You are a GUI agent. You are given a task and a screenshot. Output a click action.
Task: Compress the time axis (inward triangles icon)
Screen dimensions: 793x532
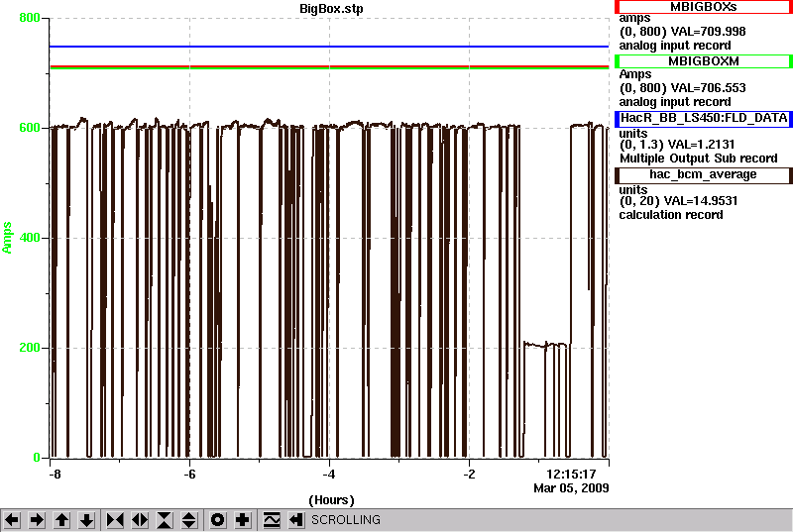pos(115,520)
